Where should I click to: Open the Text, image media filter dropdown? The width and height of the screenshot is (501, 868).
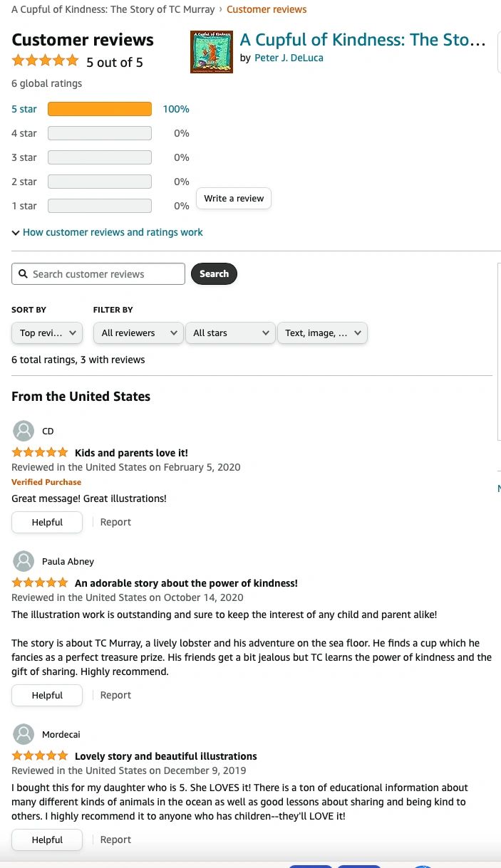(322, 333)
